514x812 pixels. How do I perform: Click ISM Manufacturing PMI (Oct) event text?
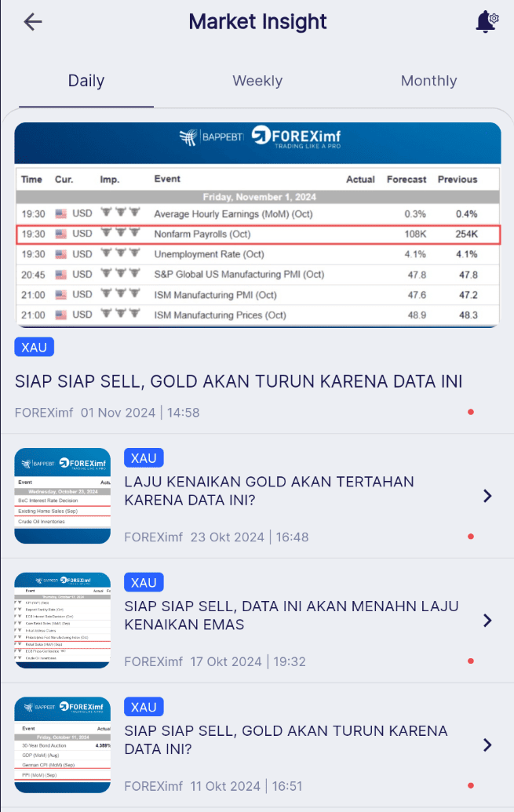click(215, 295)
